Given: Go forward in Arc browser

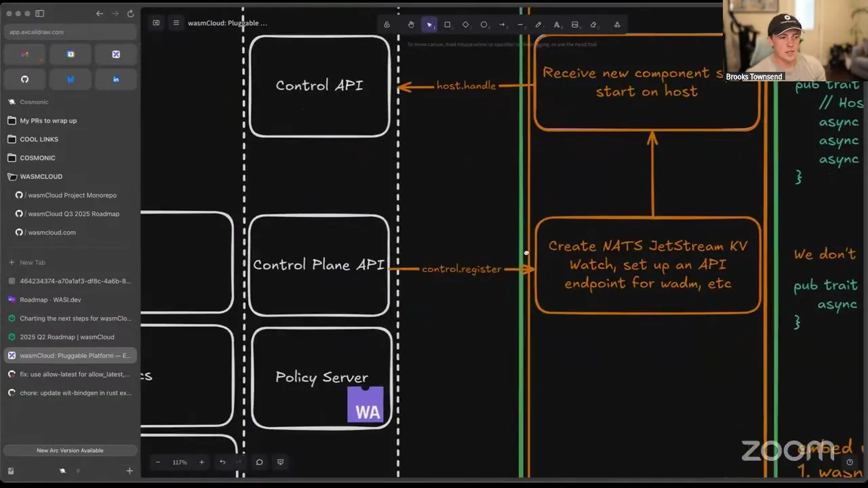Looking at the screenshot, I should point(115,14).
